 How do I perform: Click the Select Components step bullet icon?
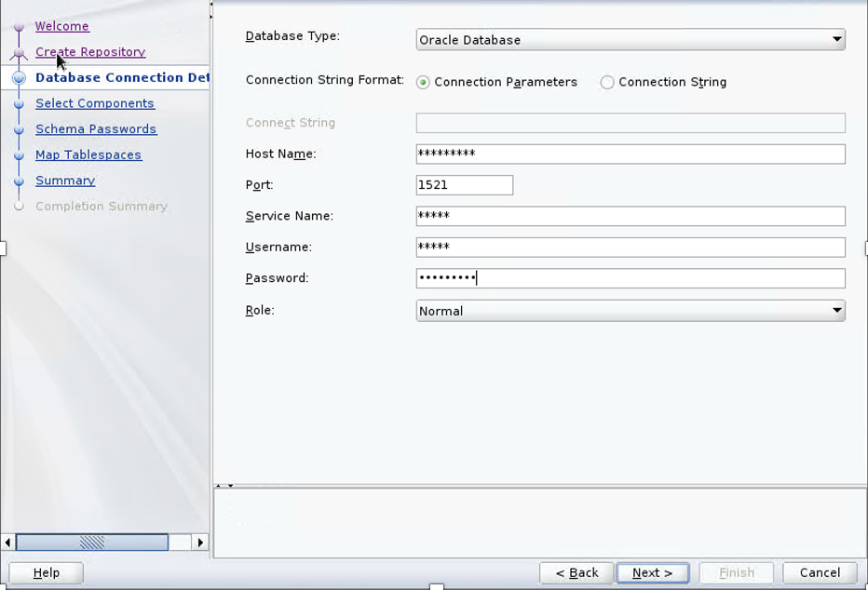click(19, 104)
